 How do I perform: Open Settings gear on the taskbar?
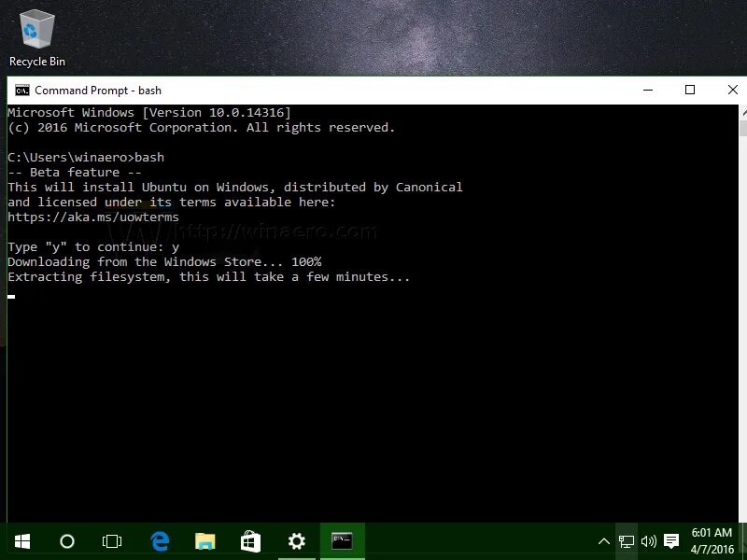(x=296, y=541)
